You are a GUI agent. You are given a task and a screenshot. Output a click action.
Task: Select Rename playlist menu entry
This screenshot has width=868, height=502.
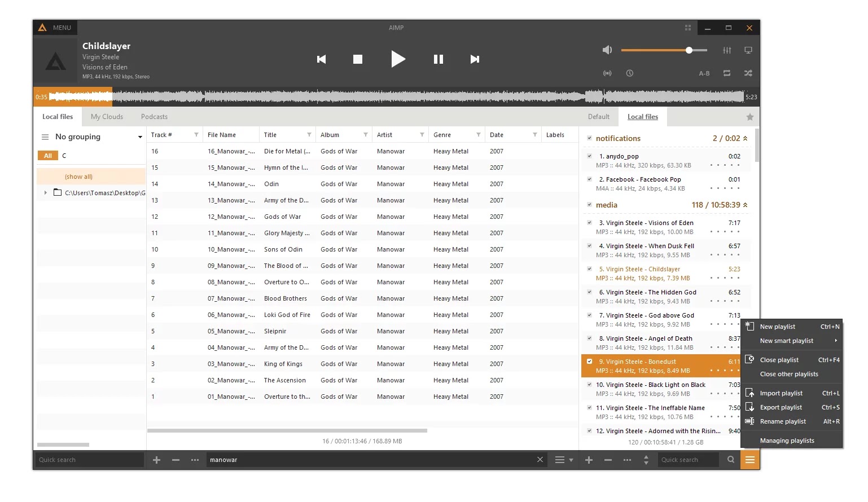(792, 421)
